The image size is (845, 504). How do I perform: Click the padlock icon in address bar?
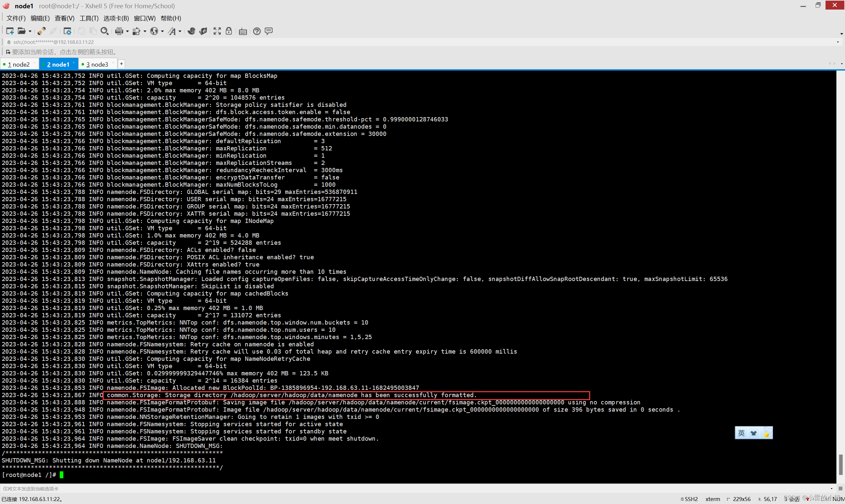[9, 42]
